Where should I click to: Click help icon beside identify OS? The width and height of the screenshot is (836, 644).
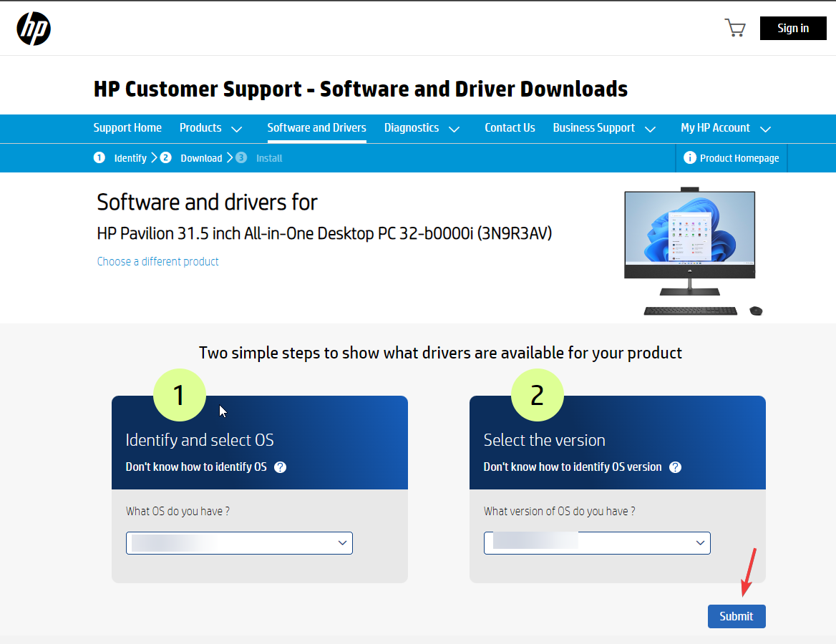[x=280, y=467]
